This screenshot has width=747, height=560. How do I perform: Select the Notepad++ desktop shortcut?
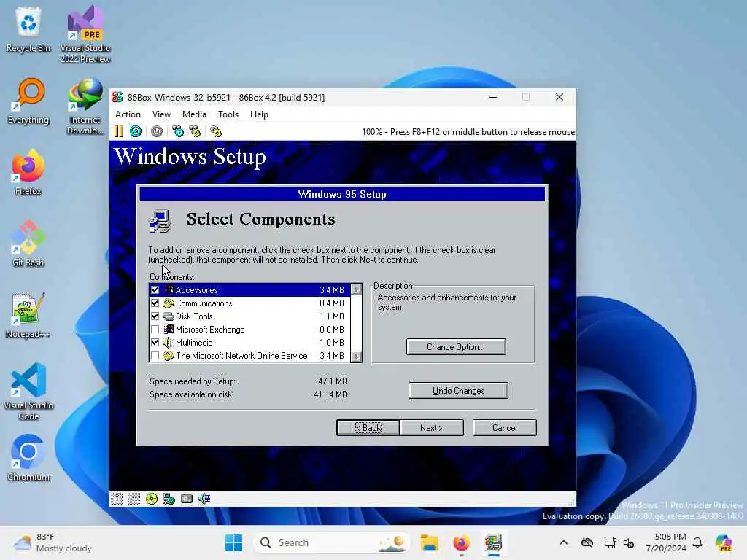pos(28,315)
